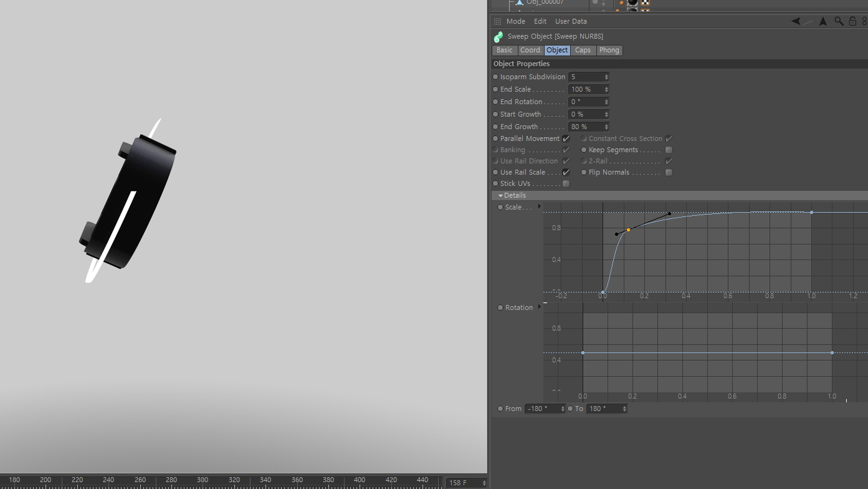
Task: Click the greyed Use Rail Direction checkbox
Action: click(566, 161)
